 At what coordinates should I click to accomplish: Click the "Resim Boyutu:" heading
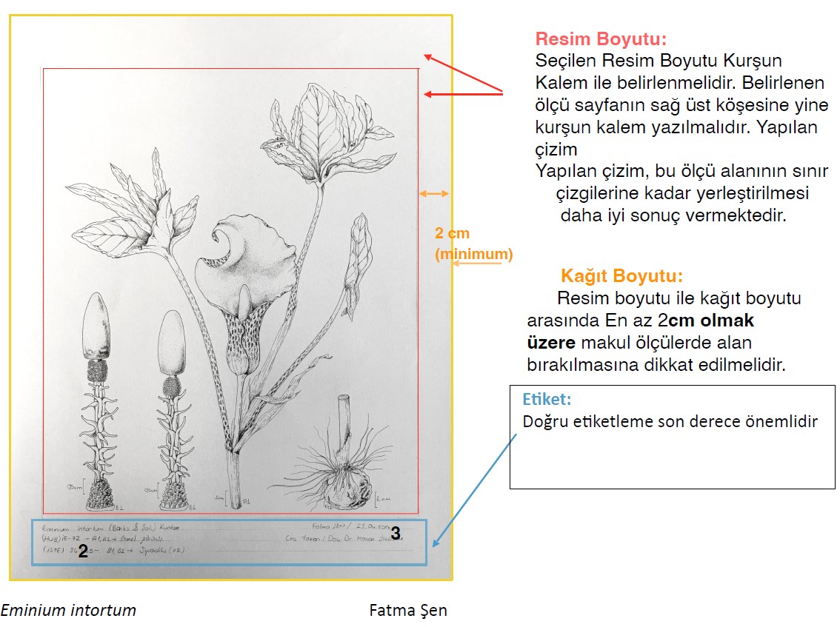[601, 38]
